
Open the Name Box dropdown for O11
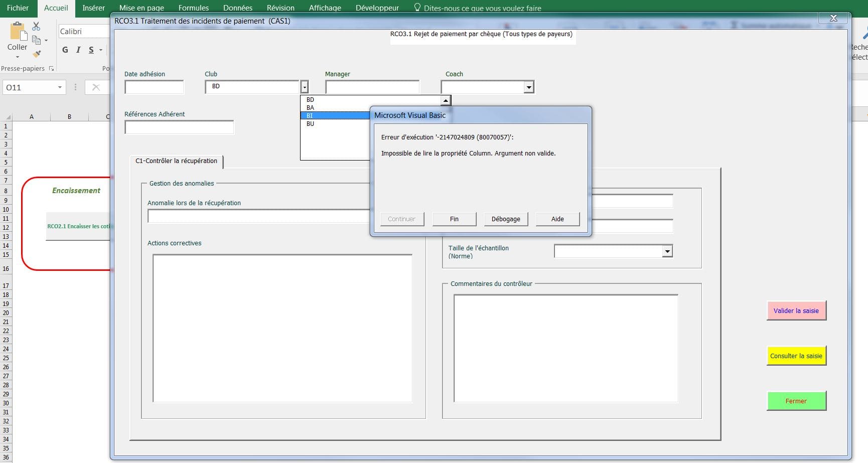click(x=60, y=87)
